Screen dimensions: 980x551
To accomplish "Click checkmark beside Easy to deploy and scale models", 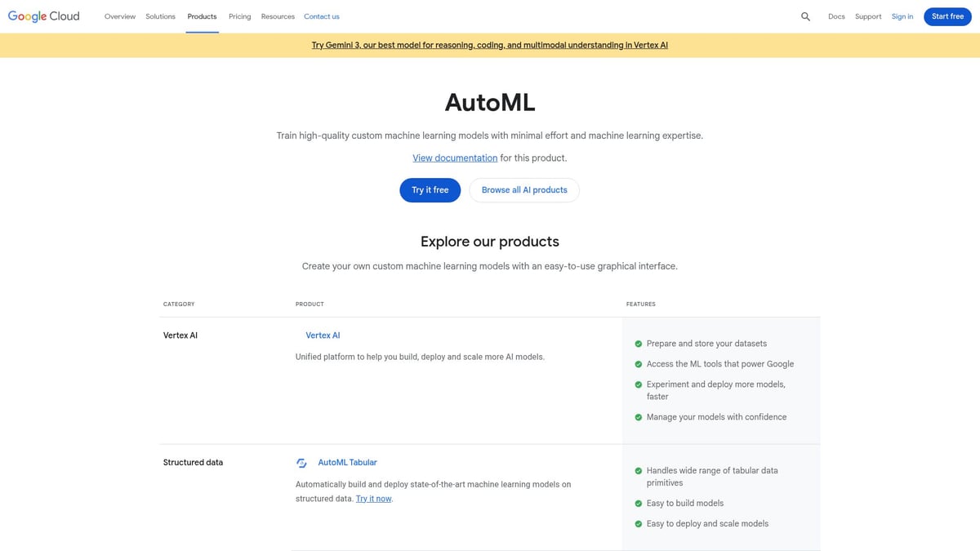I will [x=639, y=524].
